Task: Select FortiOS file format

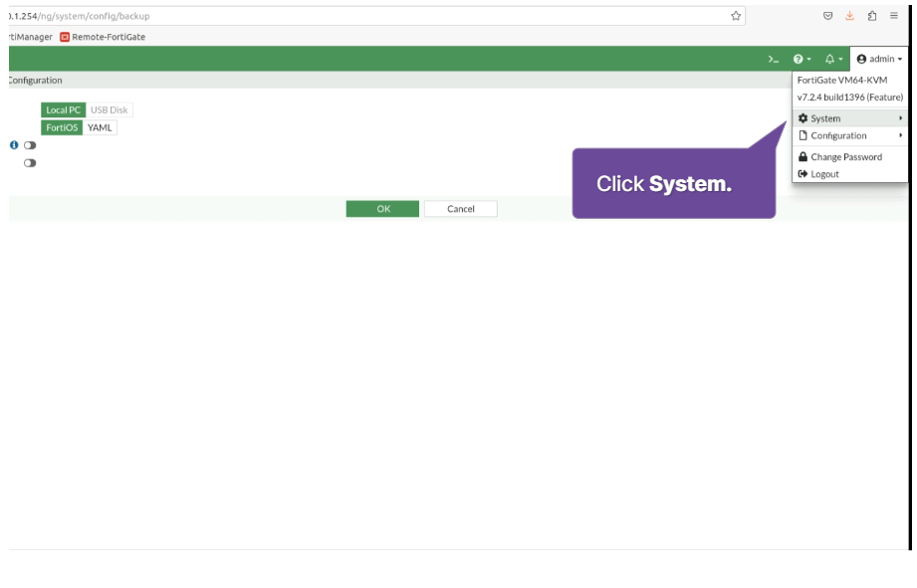Action: (x=62, y=127)
